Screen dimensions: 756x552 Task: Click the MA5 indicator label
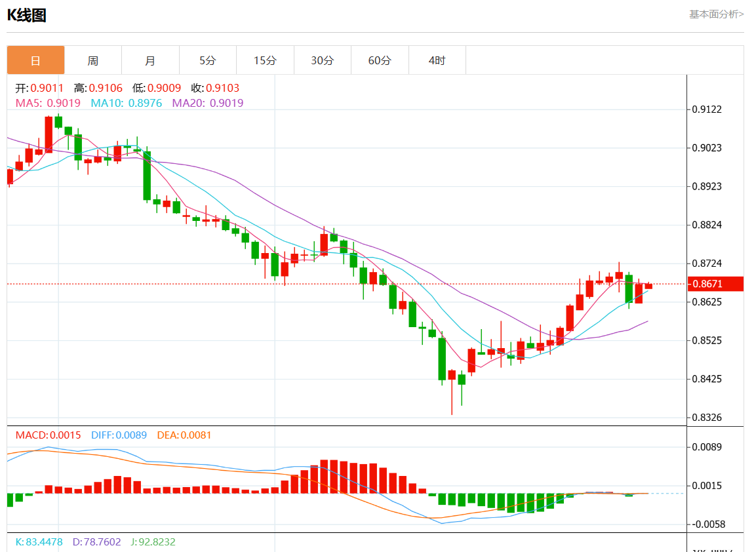(x=48, y=103)
